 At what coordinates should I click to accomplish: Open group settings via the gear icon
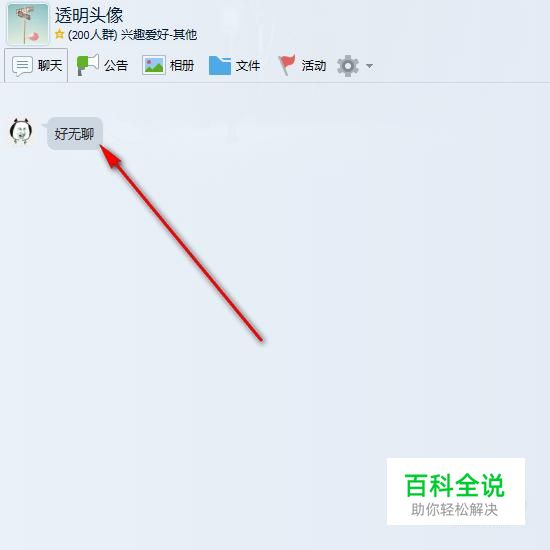[x=348, y=66]
